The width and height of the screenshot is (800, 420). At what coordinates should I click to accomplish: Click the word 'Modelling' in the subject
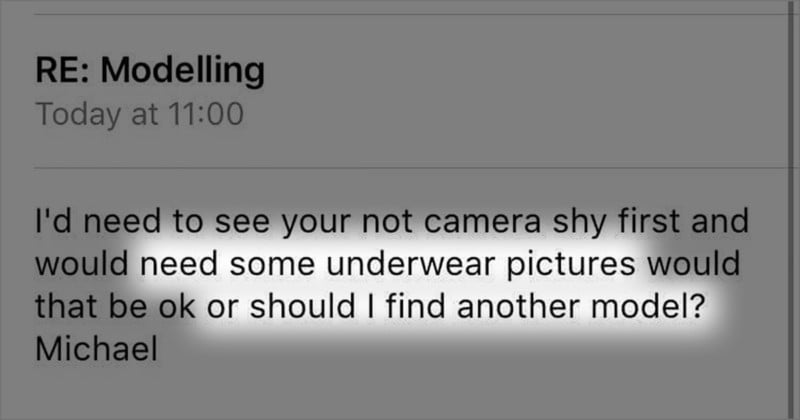(x=183, y=70)
